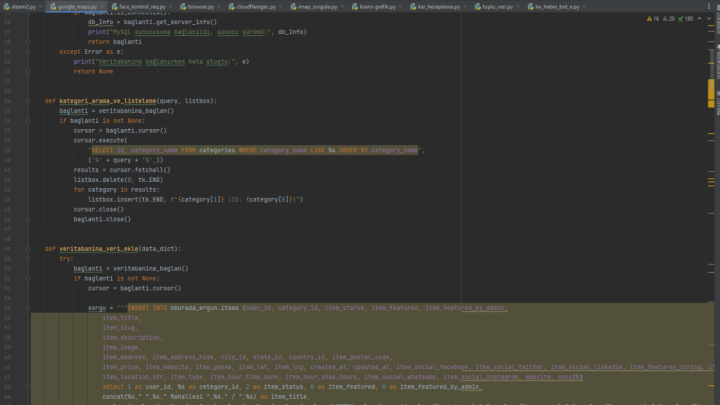Click 'item_slug,' on line 57
Image resolution: width=720 pixels, height=405 pixels.
point(120,328)
